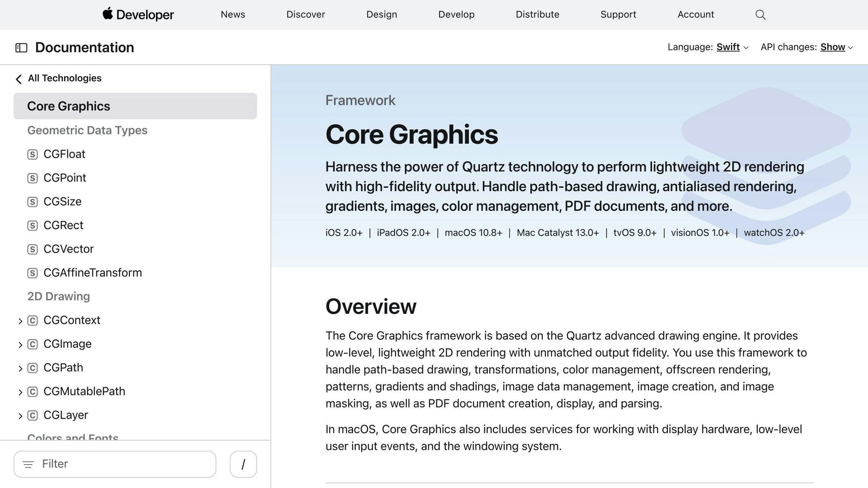Open the CGFloat documentation
Viewport: 868px width, 488px height.
tap(64, 154)
